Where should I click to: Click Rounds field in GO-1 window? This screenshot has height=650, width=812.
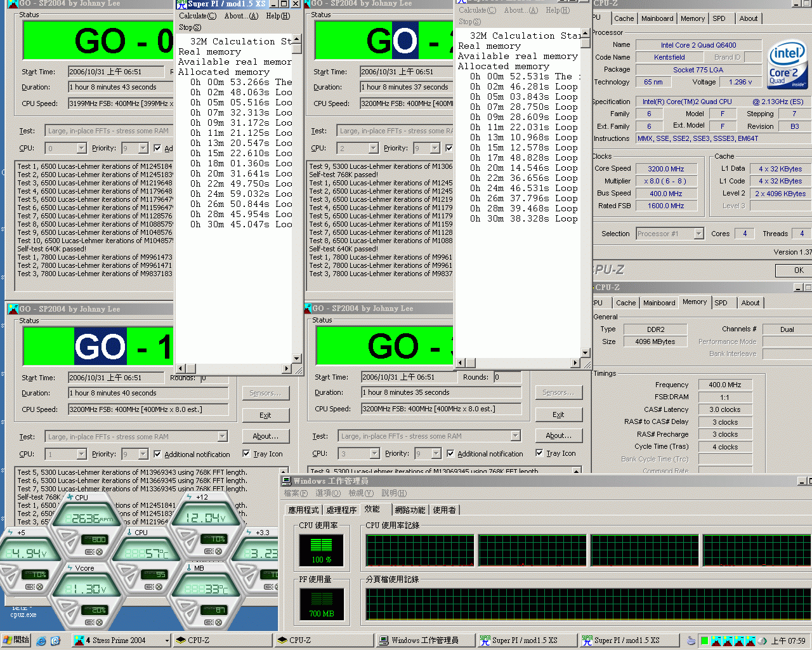[x=214, y=378]
